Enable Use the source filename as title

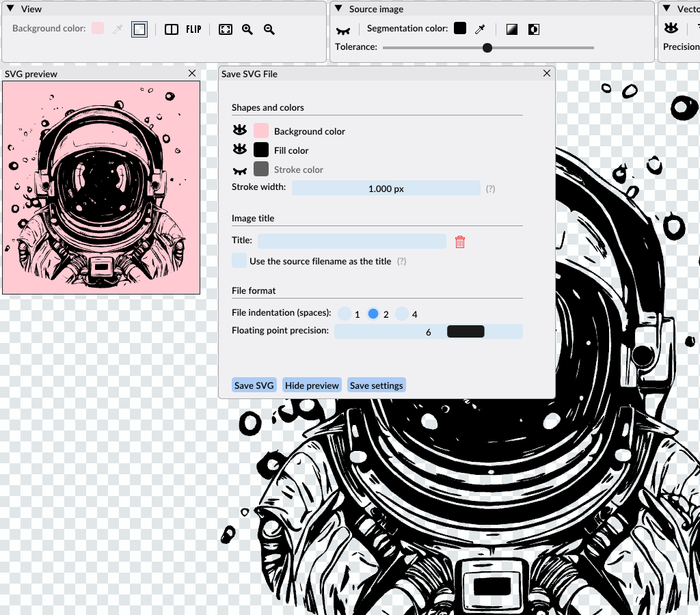click(x=239, y=260)
